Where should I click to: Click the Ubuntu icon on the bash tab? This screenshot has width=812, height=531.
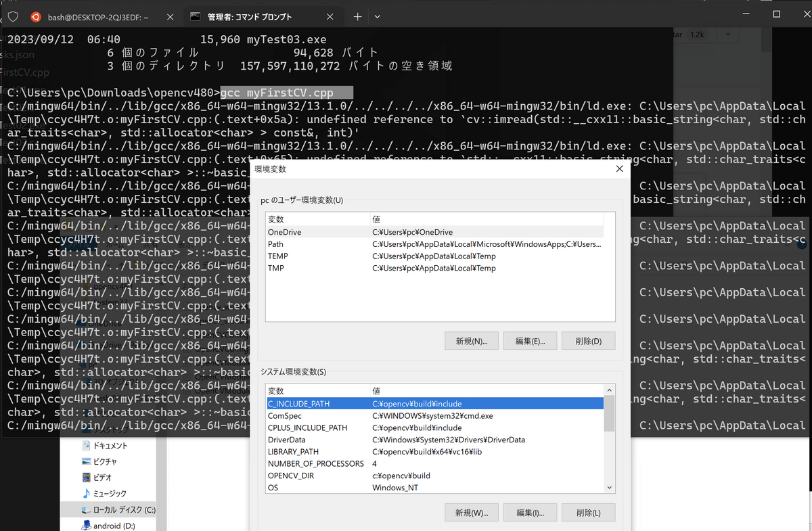coord(36,16)
